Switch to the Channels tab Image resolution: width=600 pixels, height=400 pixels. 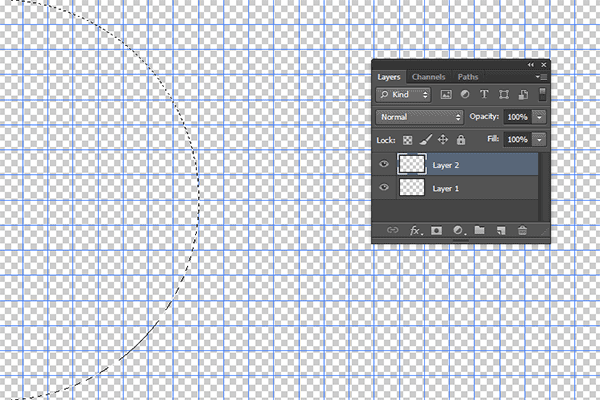click(x=429, y=77)
